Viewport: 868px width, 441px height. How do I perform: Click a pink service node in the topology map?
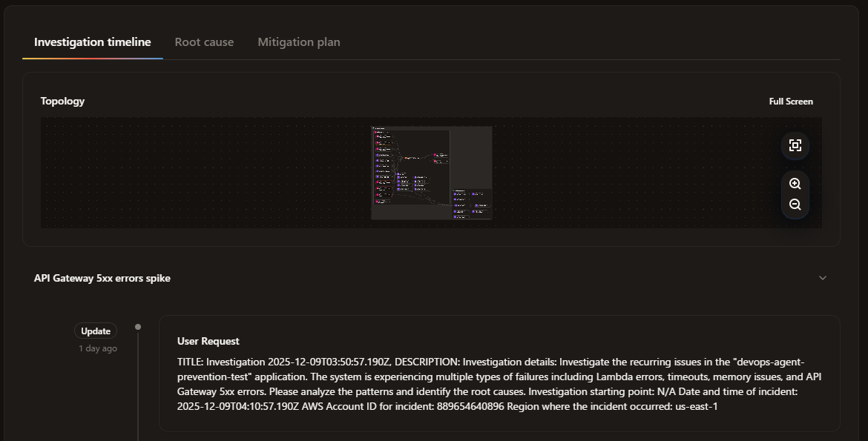click(x=436, y=154)
